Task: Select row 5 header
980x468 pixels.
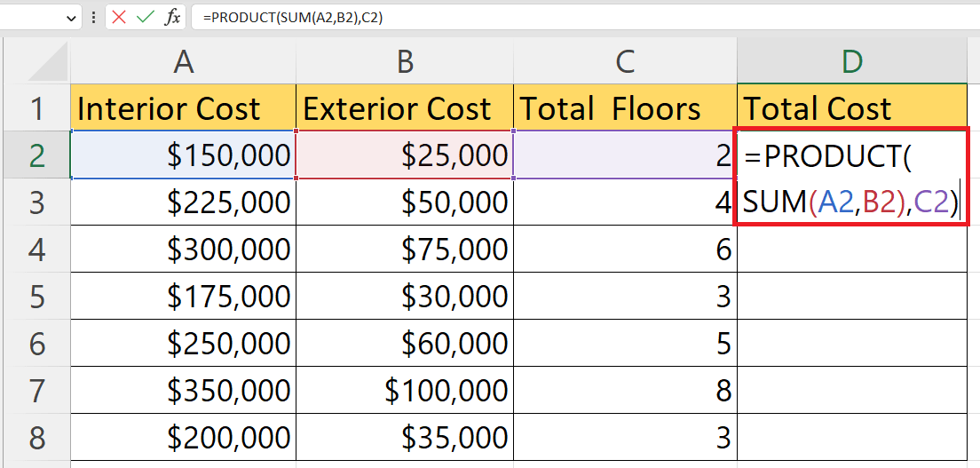Action: (37, 296)
